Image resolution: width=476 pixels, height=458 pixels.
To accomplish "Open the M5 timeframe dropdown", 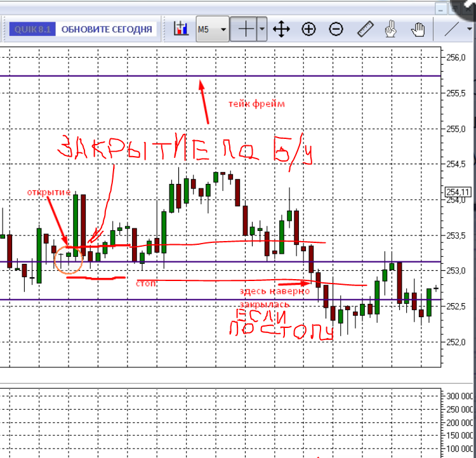I will click(213, 29).
